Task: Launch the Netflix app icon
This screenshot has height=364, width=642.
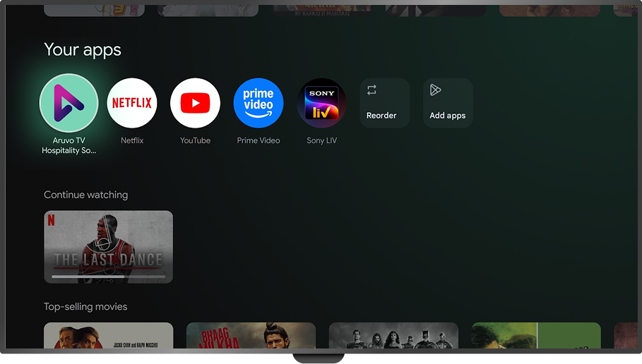Action: click(x=132, y=103)
